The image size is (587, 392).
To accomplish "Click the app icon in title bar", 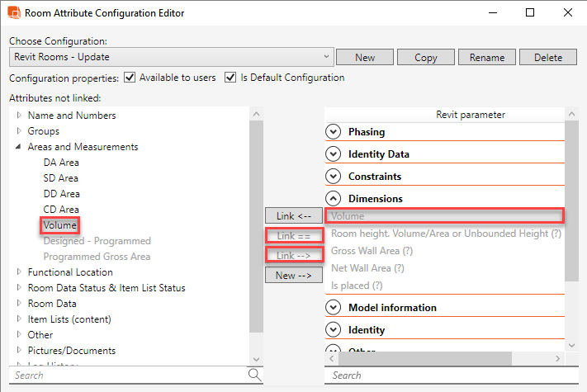I will (x=13, y=13).
